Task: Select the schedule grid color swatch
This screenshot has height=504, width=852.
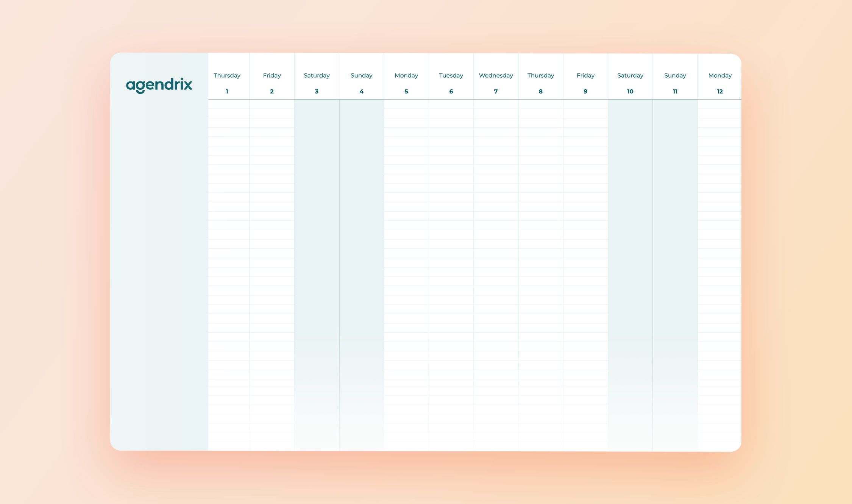Action: (x=159, y=252)
